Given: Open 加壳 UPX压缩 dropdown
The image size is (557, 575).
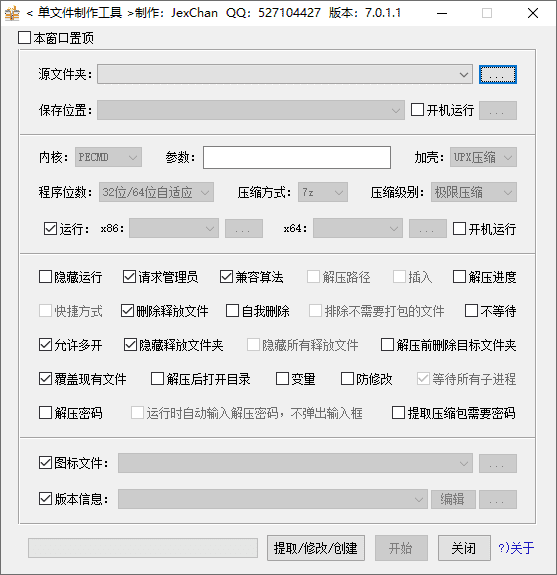Looking at the screenshot, I should [x=483, y=157].
